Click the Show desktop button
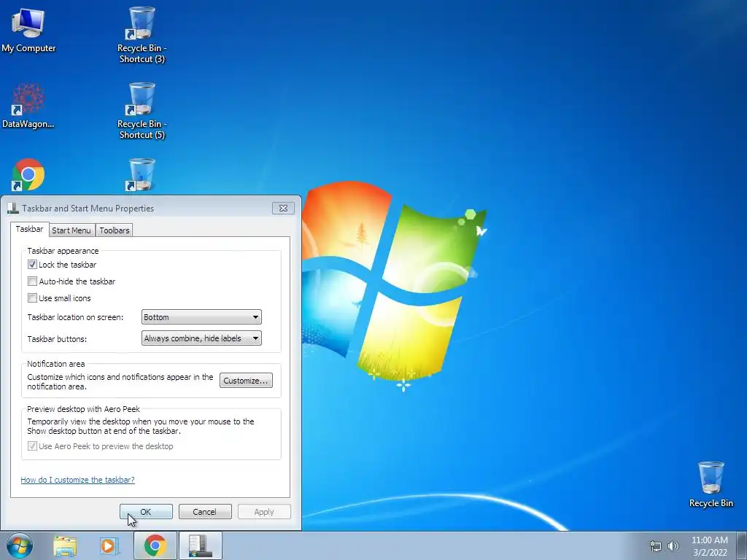 tap(741, 545)
